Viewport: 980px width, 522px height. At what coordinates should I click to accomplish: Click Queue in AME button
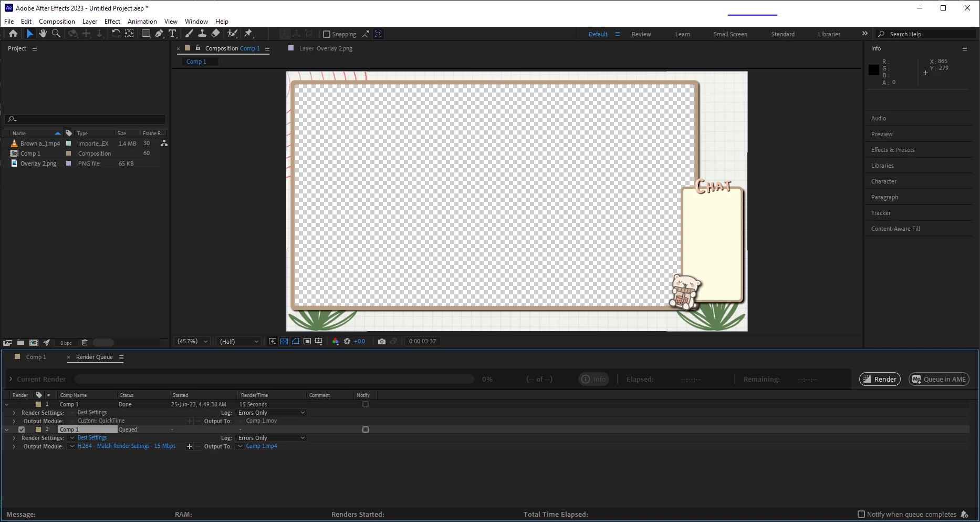click(939, 379)
